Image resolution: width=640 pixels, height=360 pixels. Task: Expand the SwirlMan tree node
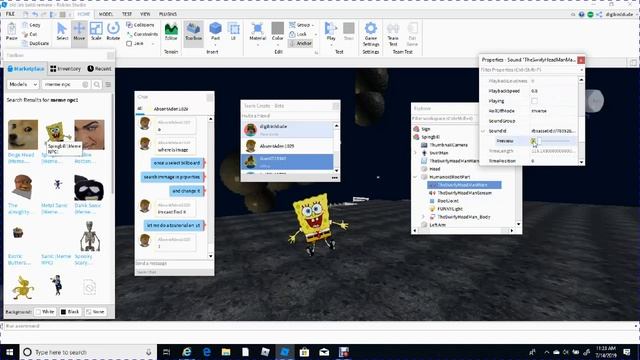pyautogui.click(x=416, y=153)
